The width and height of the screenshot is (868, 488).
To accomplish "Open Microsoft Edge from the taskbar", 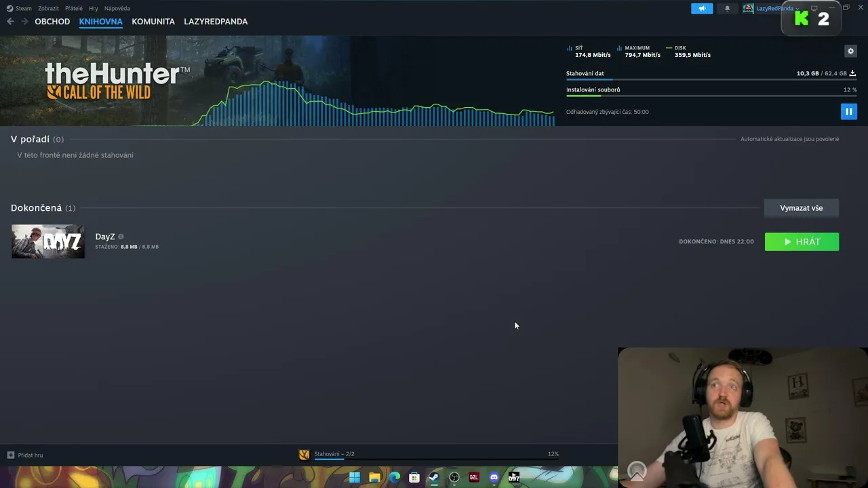I will point(395,477).
